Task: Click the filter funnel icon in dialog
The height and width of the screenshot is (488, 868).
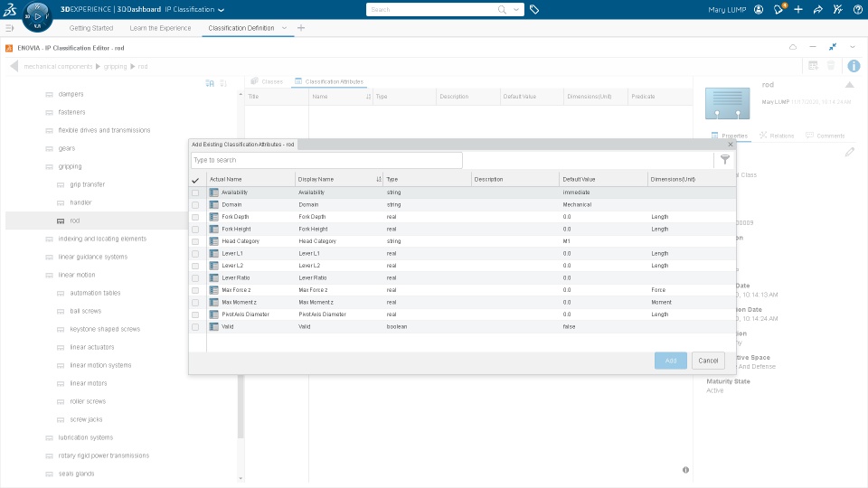Action: point(725,160)
